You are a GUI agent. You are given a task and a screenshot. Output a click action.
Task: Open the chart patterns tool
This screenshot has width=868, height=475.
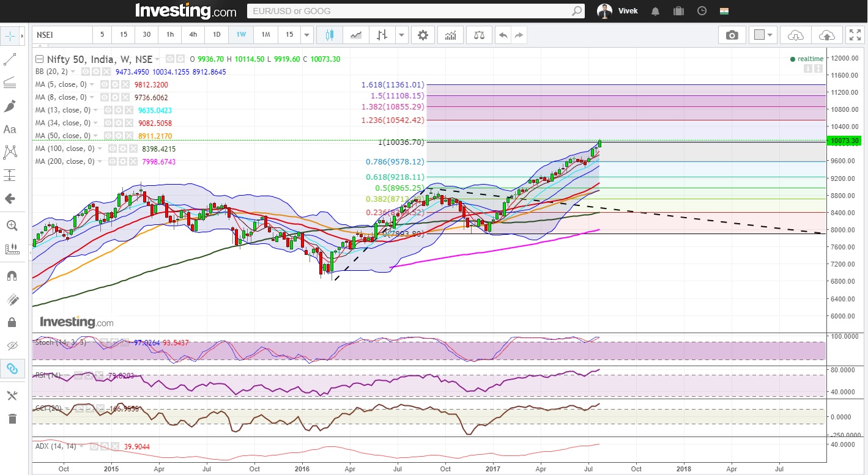10,152
